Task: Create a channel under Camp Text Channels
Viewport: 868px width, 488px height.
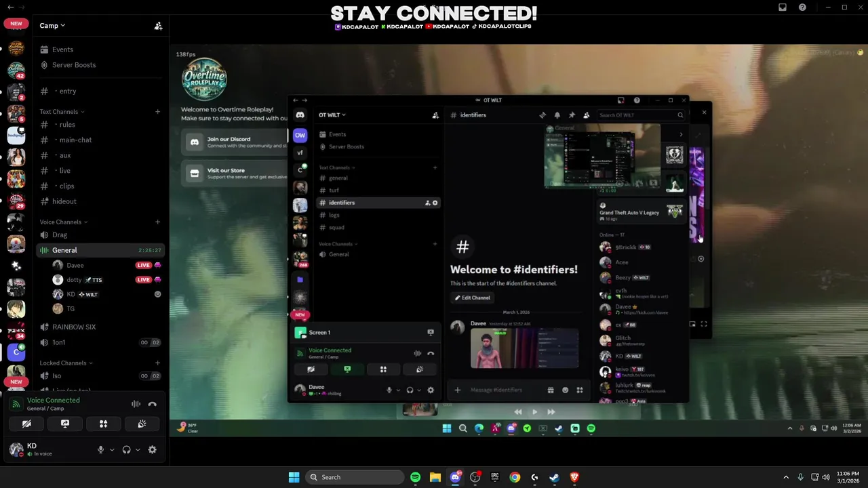Action: click(157, 112)
